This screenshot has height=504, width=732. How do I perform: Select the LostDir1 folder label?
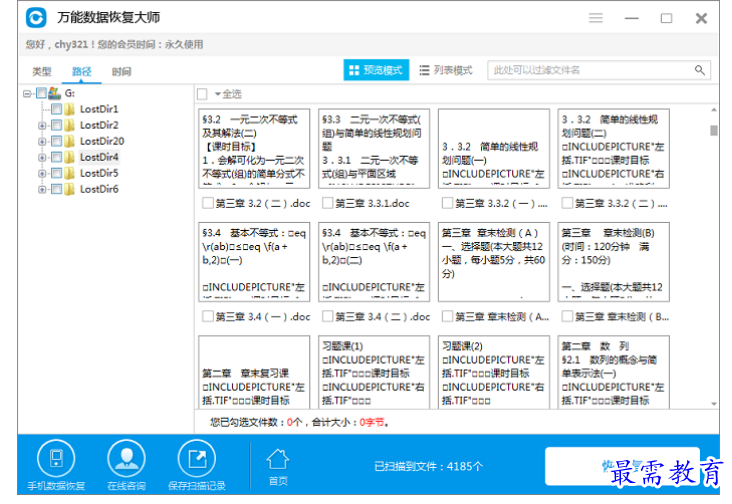point(99,109)
